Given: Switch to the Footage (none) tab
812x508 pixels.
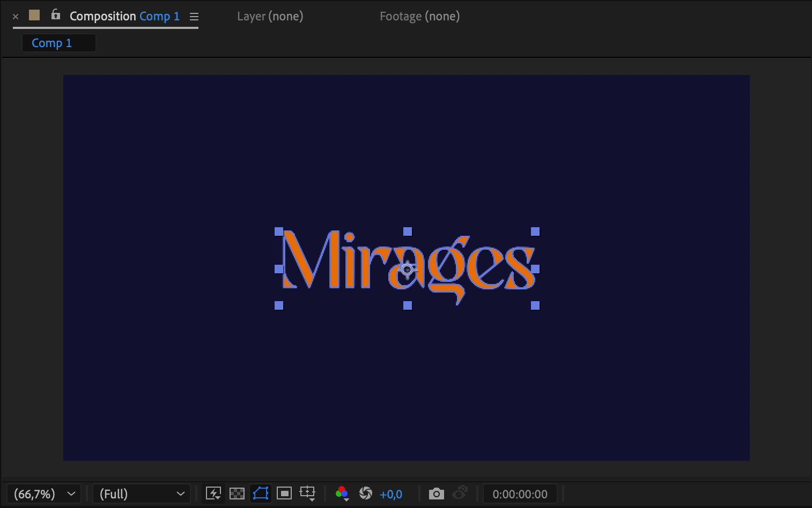Looking at the screenshot, I should point(419,16).
